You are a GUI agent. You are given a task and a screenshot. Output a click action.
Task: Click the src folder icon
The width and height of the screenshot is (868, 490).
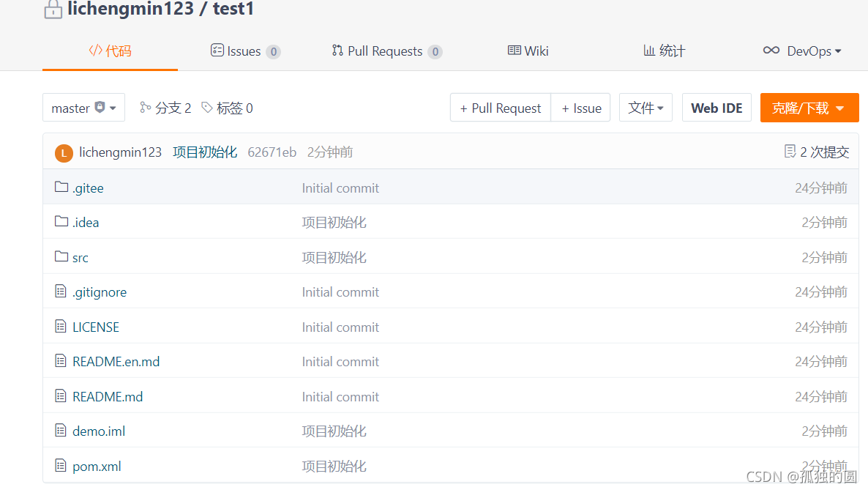(x=61, y=256)
